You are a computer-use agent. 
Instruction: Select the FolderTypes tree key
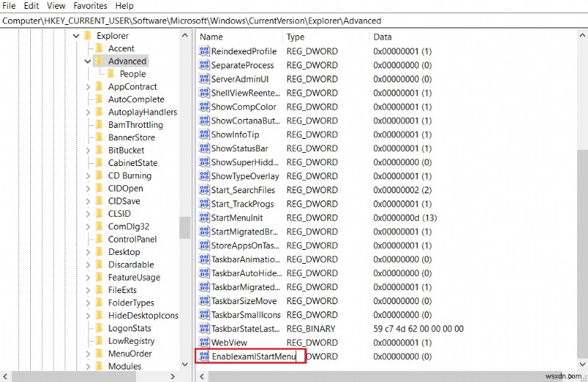(x=131, y=303)
